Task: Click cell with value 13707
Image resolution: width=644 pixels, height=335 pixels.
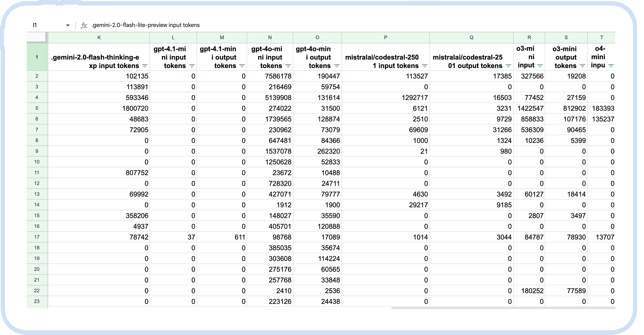Action: click(x=602, y=237)
